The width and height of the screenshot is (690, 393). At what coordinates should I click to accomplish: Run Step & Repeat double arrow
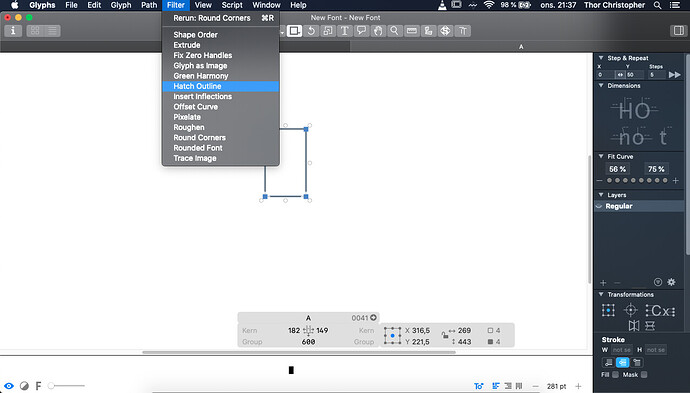675,75
